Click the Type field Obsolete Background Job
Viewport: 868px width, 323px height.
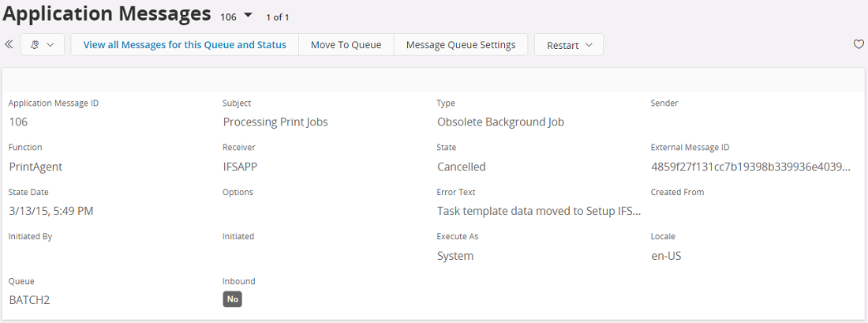(x=500, y=122)
